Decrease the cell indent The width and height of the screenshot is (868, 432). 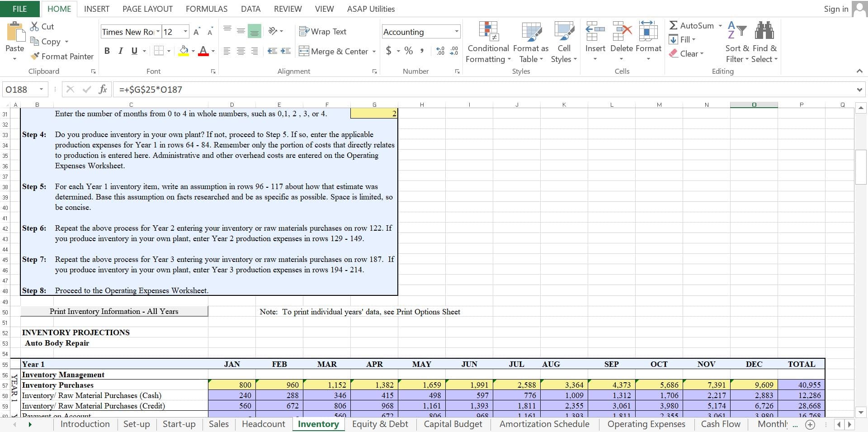(x=272, y=51)
